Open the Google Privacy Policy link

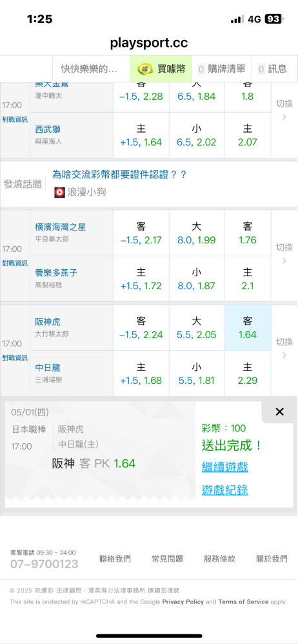click(183, 601)
